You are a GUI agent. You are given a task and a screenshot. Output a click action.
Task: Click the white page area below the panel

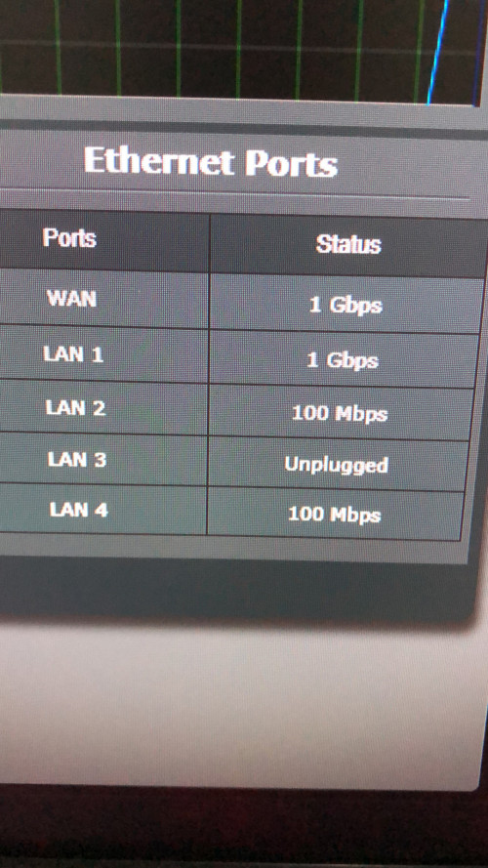(x=232, y=703)
